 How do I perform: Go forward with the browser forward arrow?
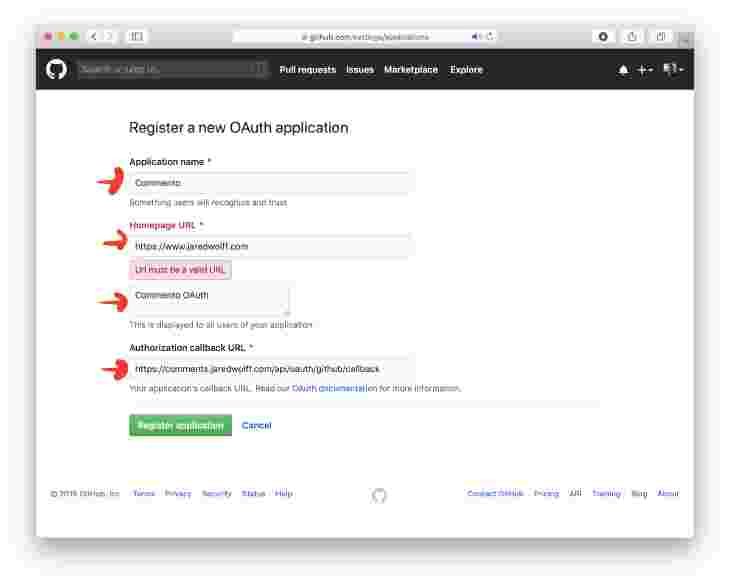pos(109,36)
